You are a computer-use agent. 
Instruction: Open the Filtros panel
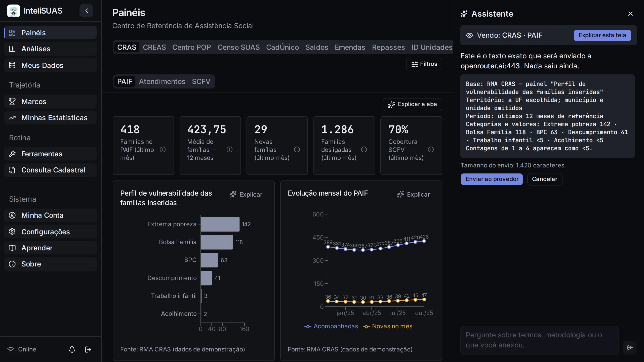(x=424, y=64)
